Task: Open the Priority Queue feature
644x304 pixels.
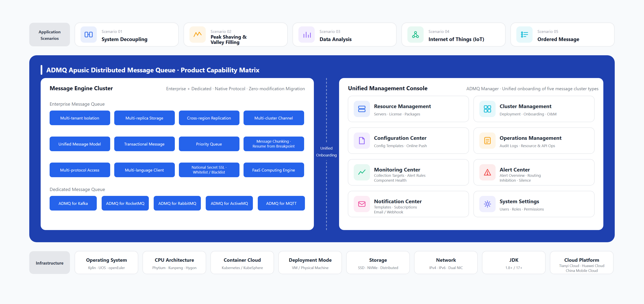Action: [209, 144]
